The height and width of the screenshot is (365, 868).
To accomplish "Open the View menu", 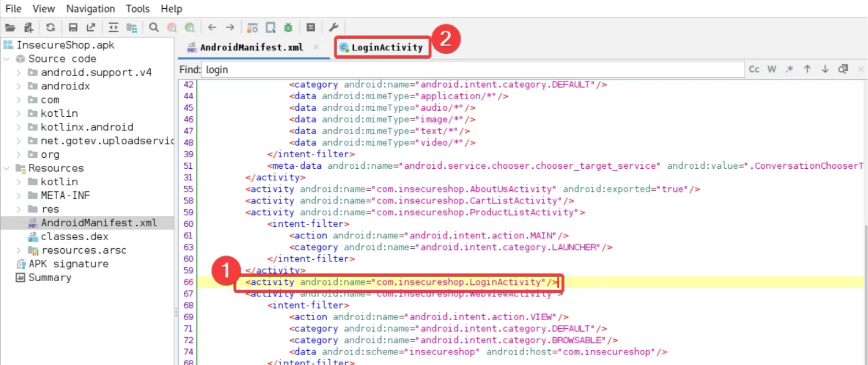I will [43, 9].
